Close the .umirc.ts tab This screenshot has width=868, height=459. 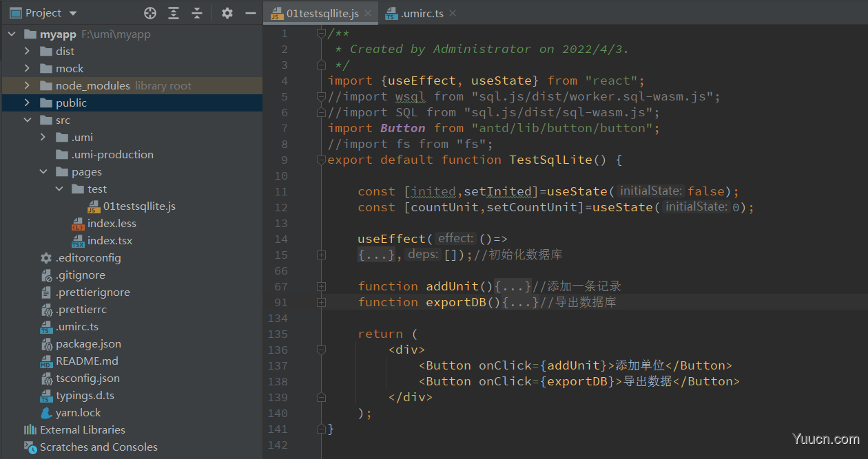click(x=454, y=13)
